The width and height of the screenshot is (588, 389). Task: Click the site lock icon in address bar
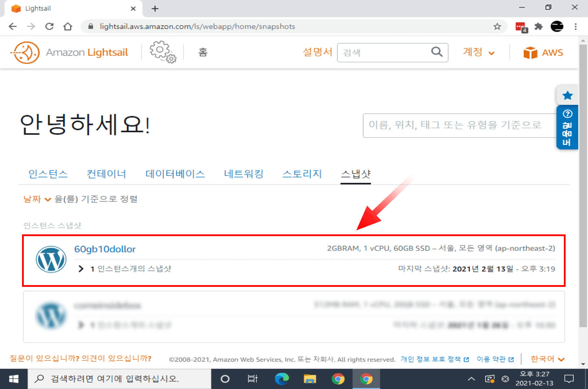pyautogui.click(x=91, y=27)
